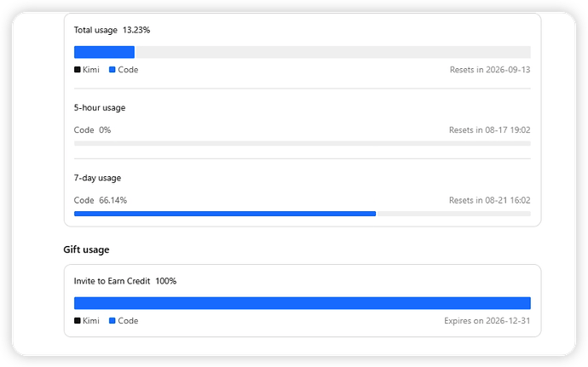Viewport: 588px width, 367px height.
Task: Click Resets in 08-17 19:02 text
Action: click(x=490, y=130)
